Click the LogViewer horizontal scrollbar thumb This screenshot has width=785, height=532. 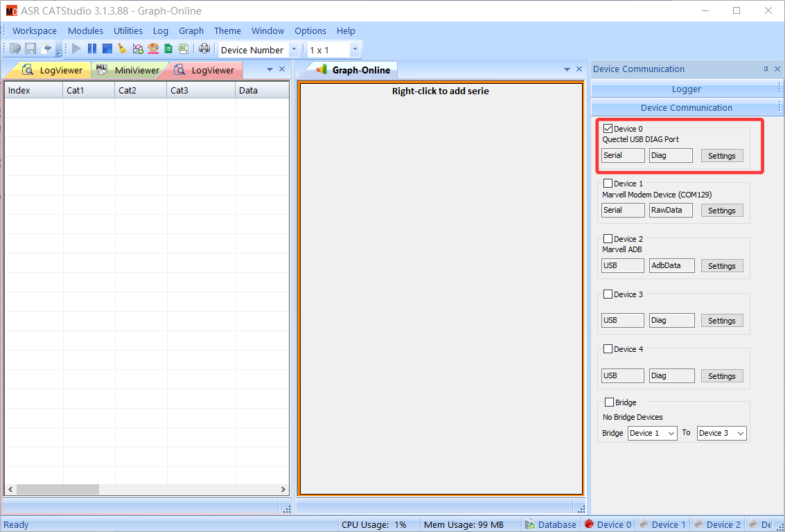tap(58, 489)
